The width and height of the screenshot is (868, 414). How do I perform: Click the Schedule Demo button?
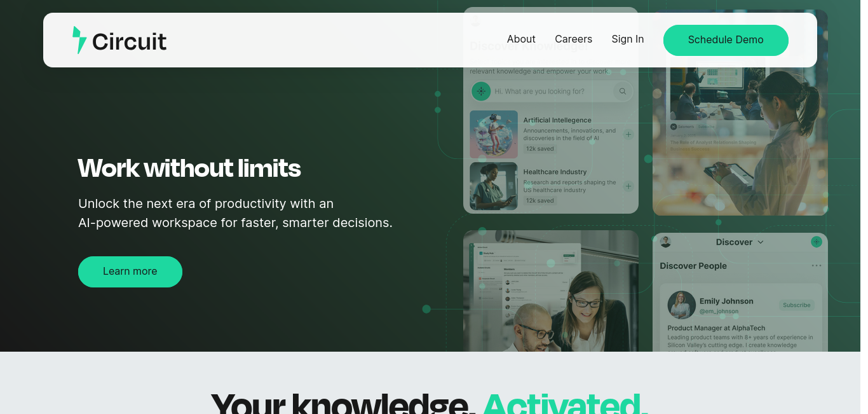click(x=726, y=40)
